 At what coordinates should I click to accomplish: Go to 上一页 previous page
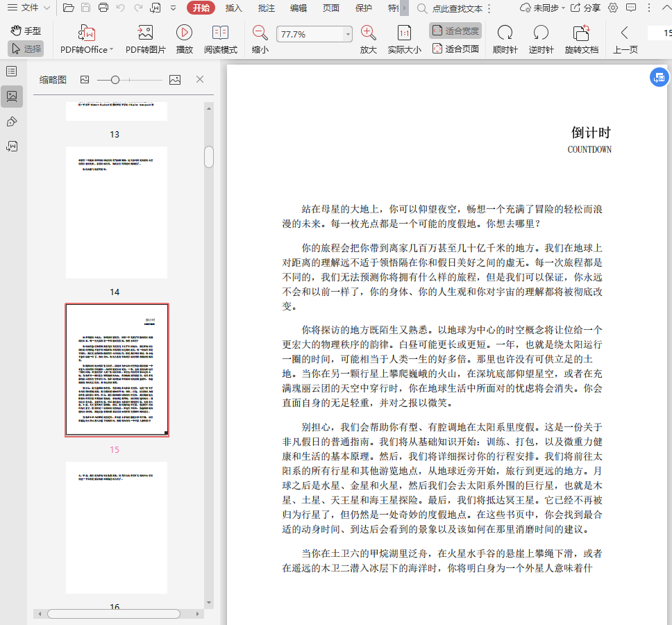625,40
